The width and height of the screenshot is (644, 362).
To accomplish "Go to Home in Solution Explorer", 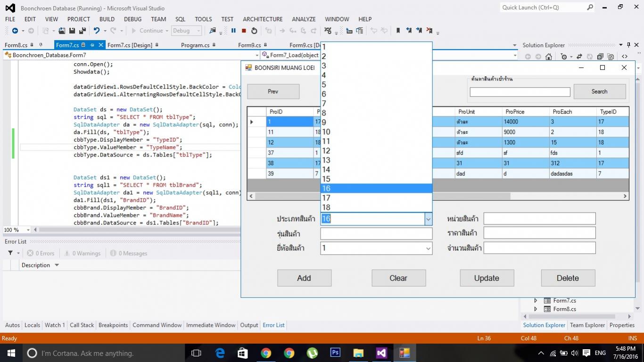I will coord(549,57).
